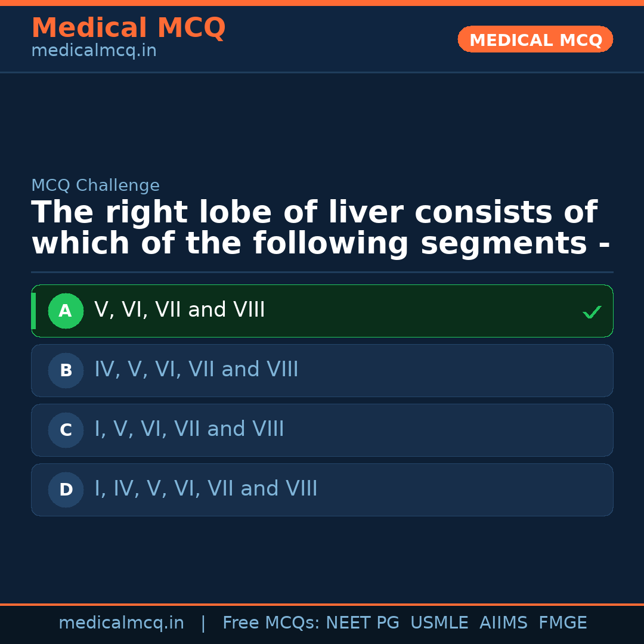
Task: Select the C letter circle
Action: [x=66, y=431]
